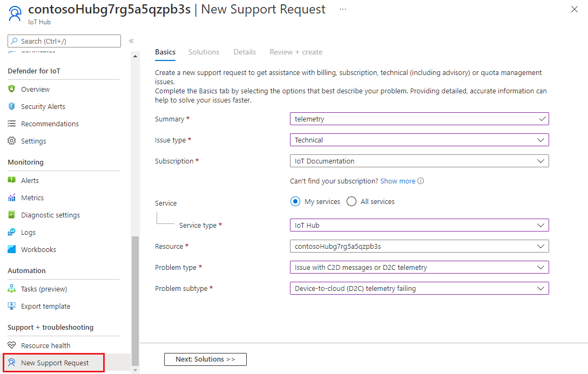Click the Security Alerts shield icon
This screenshot has width=588, height=374.
(x=12, y=107)
